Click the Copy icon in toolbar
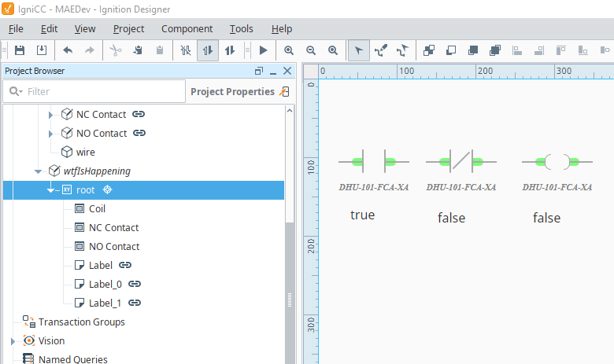 click(138, 50)
